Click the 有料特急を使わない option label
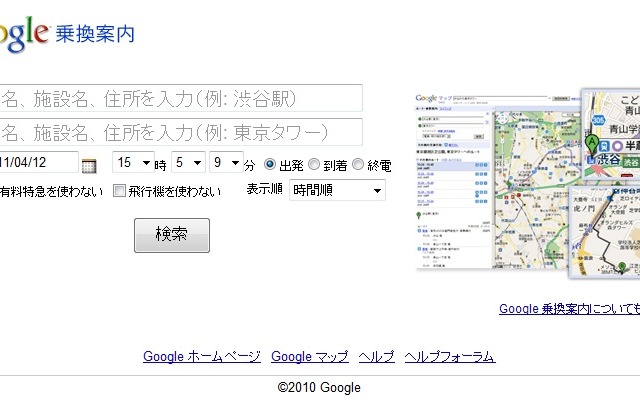Screen dimensions: 640x411 (52, 191)
